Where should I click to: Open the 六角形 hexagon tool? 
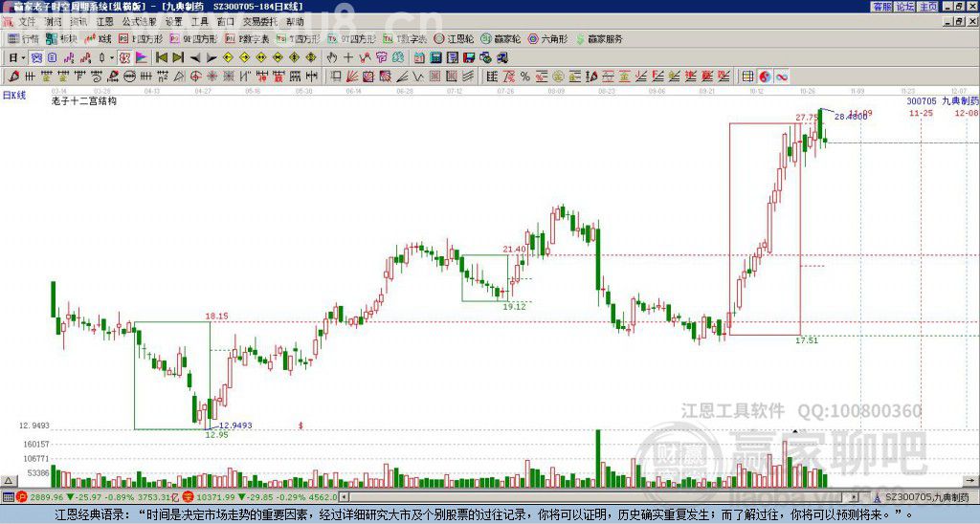point(548,38)
